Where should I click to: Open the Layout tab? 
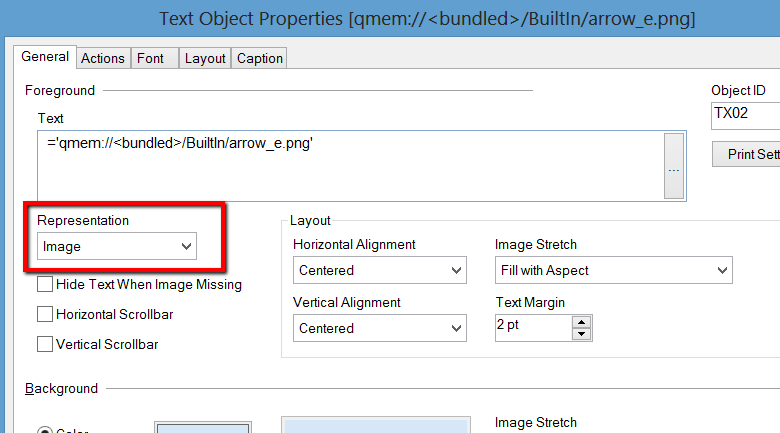205,58
